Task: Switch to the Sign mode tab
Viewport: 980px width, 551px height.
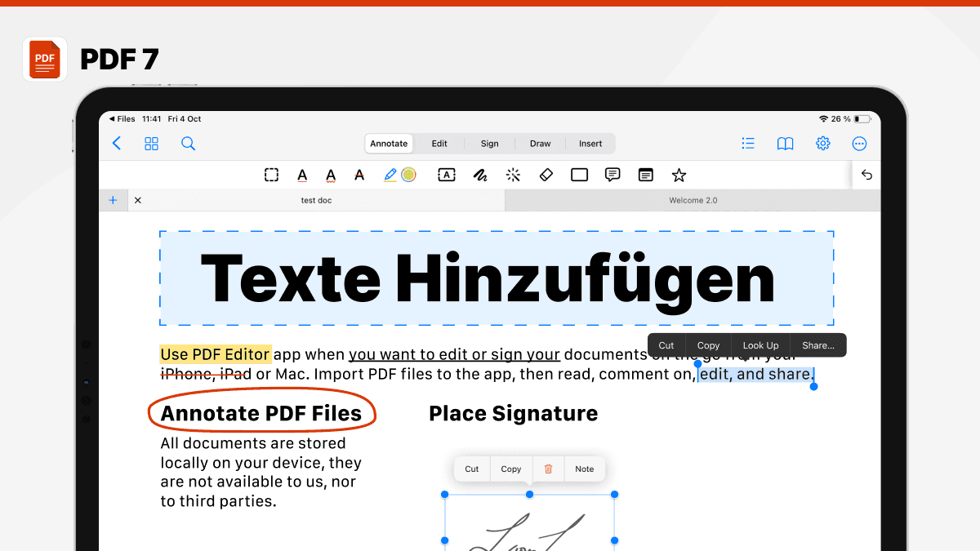Action: pos(490,144)
